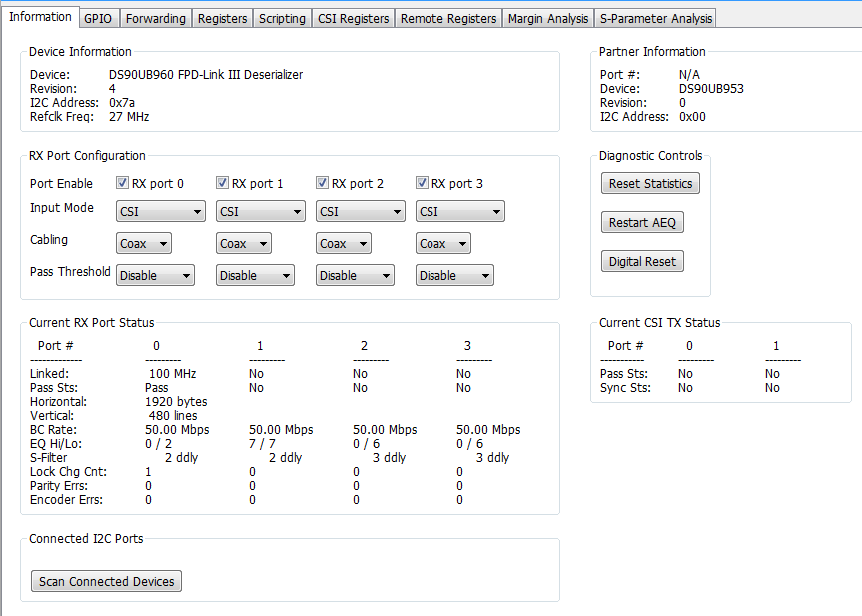Expand Pass Threshold dropdown for RX port 3

click(x=454, y=275)
